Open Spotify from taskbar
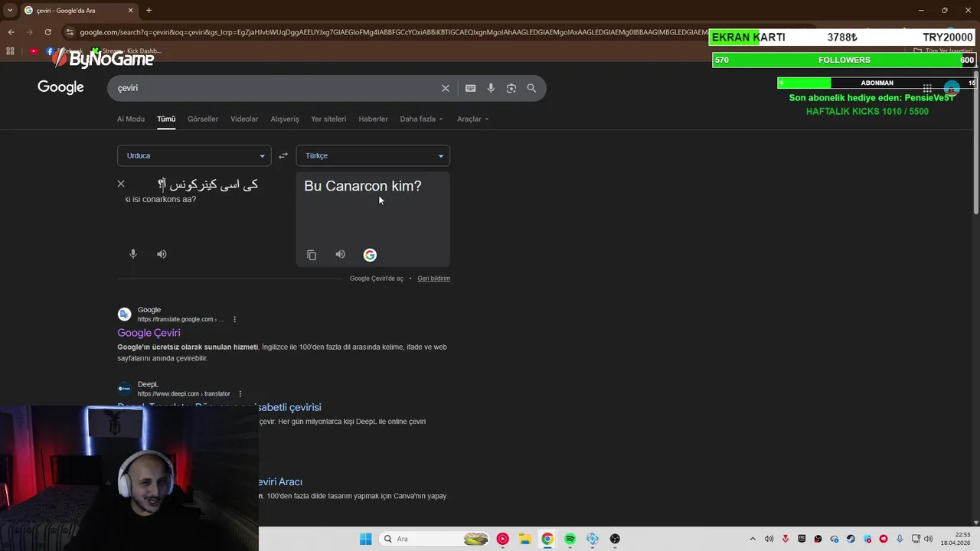Image resolution: width=980 pixels, height=551 pixels. 570,539
